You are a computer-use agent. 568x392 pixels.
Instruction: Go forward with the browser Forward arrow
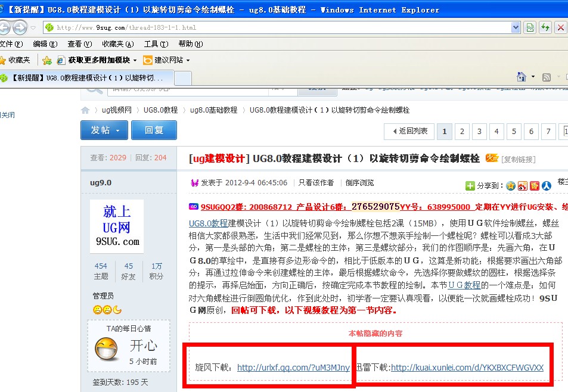[x=20, y=27]
